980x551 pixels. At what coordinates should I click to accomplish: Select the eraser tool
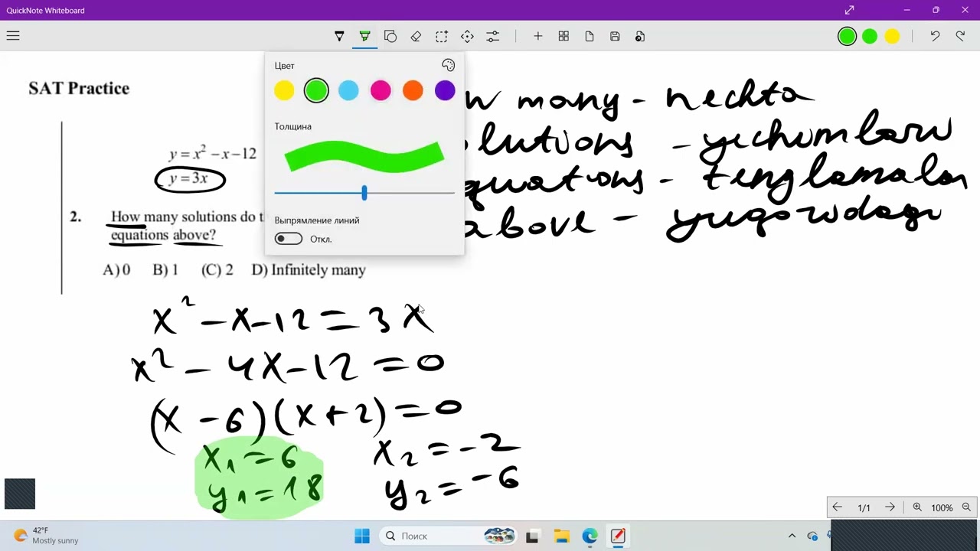pyautogui.click(x=416, y=36)
